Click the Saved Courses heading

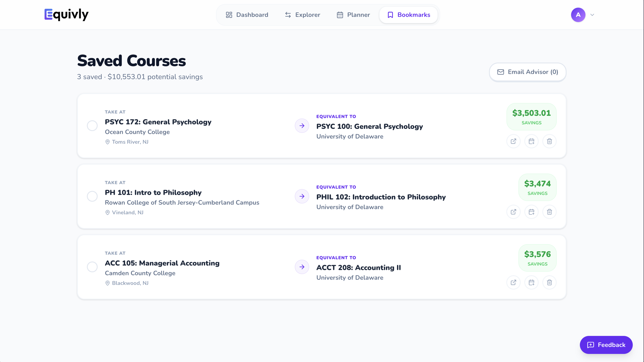131,61
